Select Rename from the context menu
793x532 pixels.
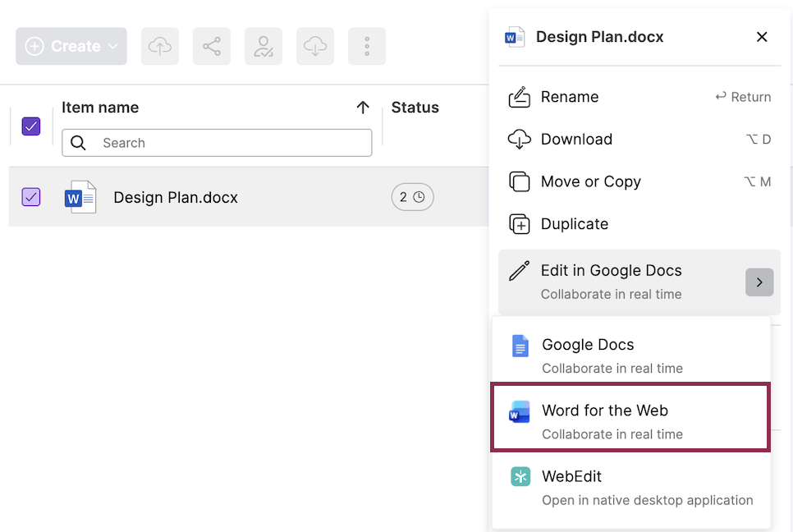click(x=639, y=97)
